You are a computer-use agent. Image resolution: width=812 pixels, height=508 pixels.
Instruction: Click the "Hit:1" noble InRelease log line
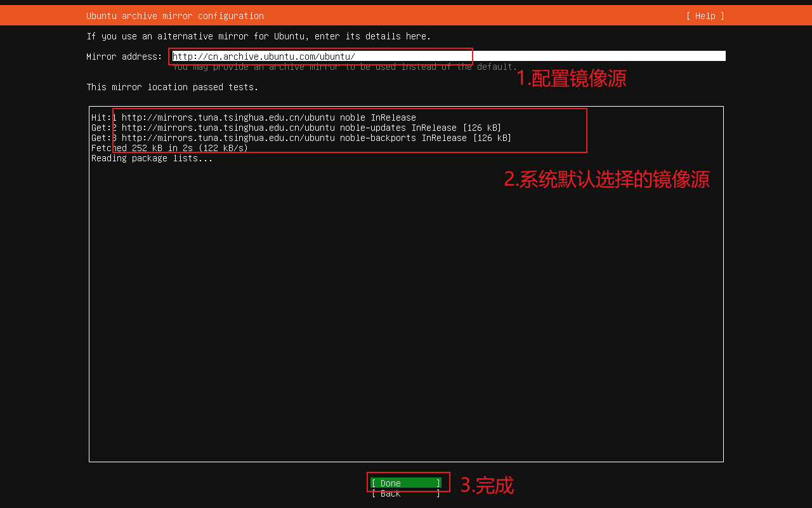click(254, 117)
